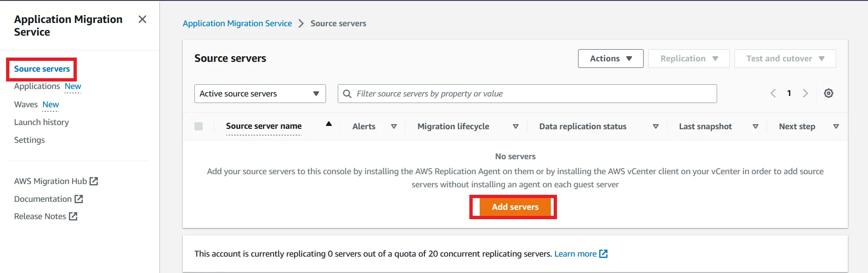Click the Last snapshot column sort arrow
The height and width of the screenshot is (273, 868).
pos(756,126)
